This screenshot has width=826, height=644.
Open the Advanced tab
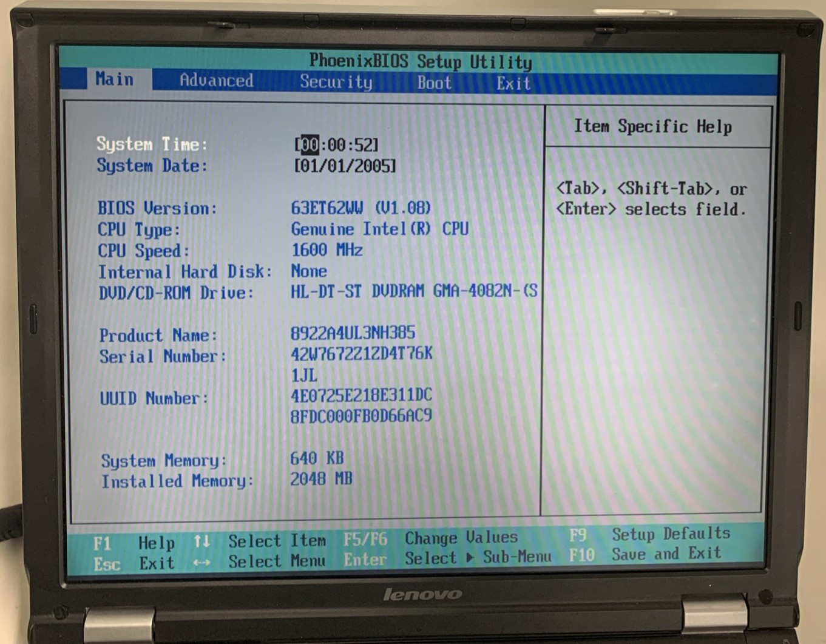pos(216,81)
